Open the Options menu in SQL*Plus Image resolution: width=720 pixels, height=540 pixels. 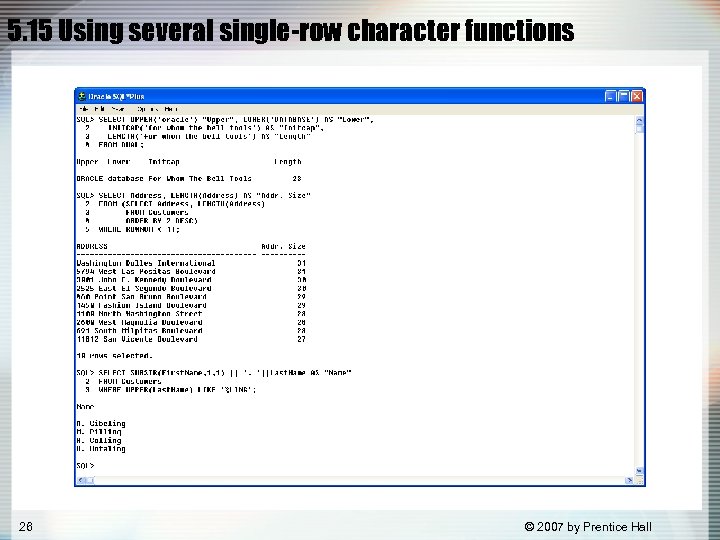(148, 109)
